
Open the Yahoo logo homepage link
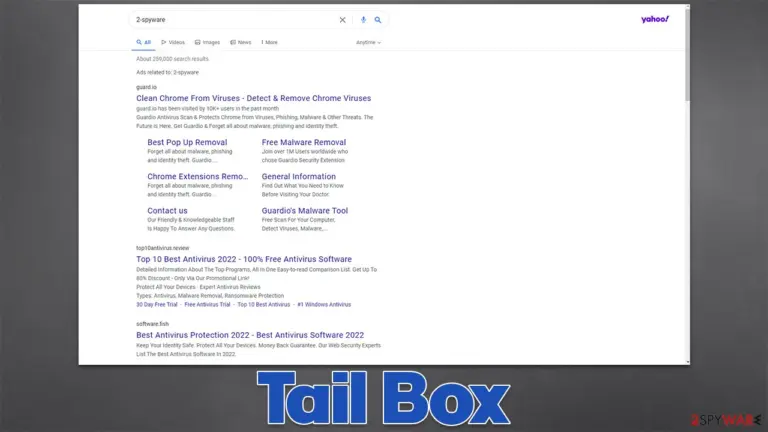click(x=654, y=20)
